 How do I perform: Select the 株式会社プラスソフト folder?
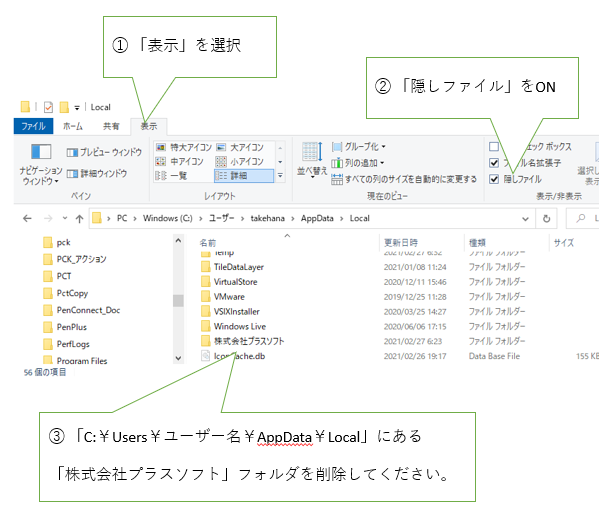pos(243,341)
